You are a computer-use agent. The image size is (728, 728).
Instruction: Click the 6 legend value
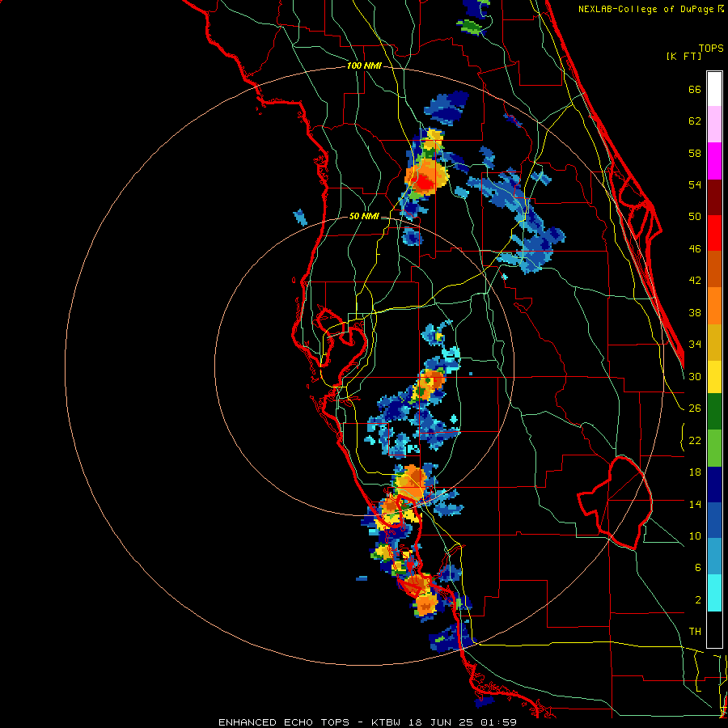pos(698,567)
